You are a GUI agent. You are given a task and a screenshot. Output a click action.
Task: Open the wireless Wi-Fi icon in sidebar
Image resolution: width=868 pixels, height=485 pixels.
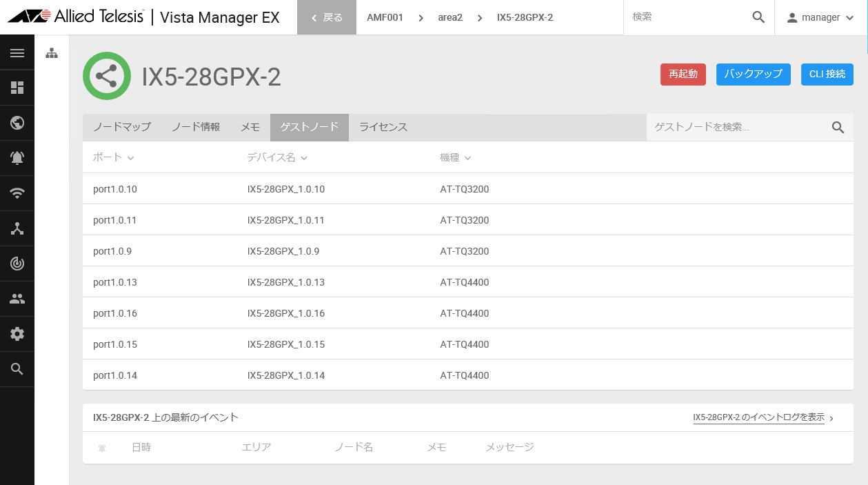pyautogui.click(x=17, y=193)
